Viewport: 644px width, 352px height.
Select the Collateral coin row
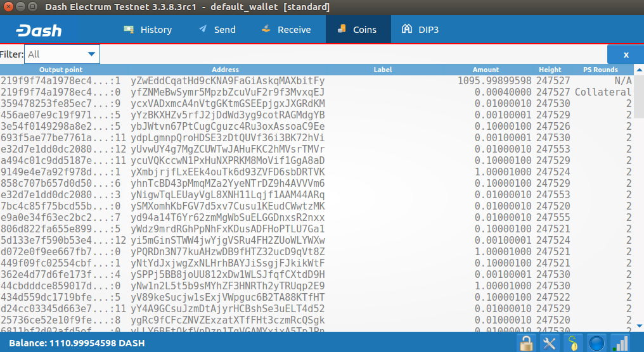pyautogui.click(x=316, y=92)
